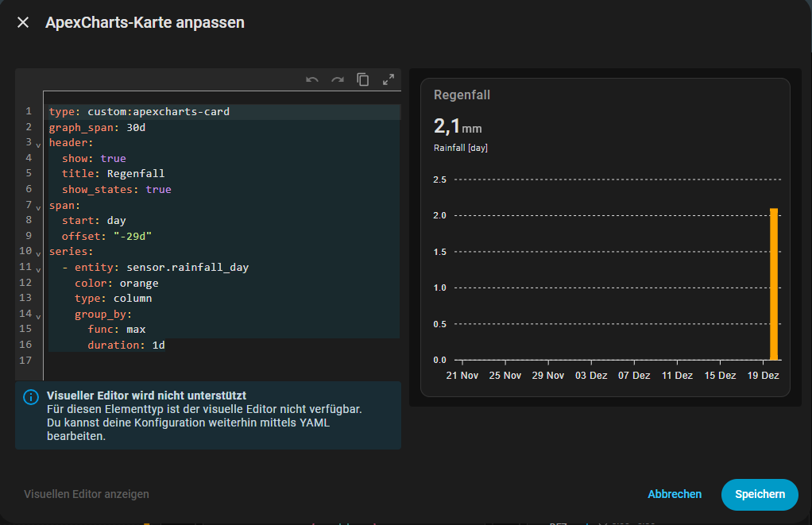The image size is (812, 525).
Task: Click the show_states true value
Action: (158, 190)
